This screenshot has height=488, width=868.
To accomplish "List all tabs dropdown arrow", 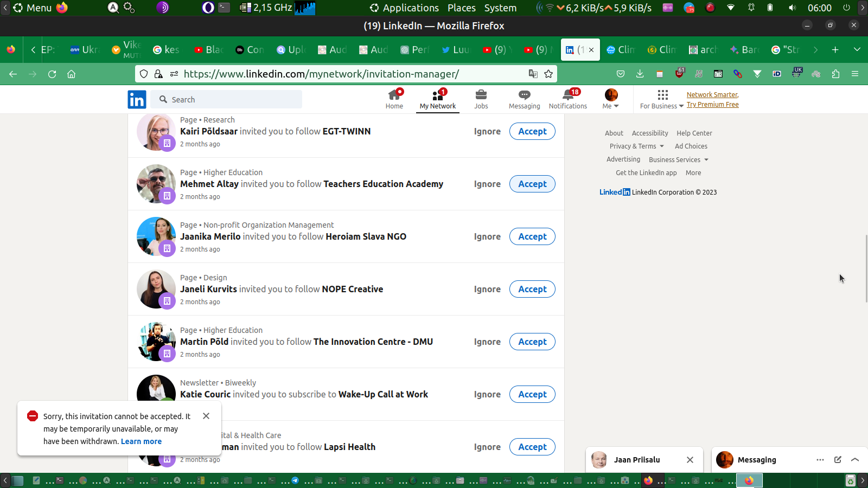I will pyautogui.click(x=857, y=50).
